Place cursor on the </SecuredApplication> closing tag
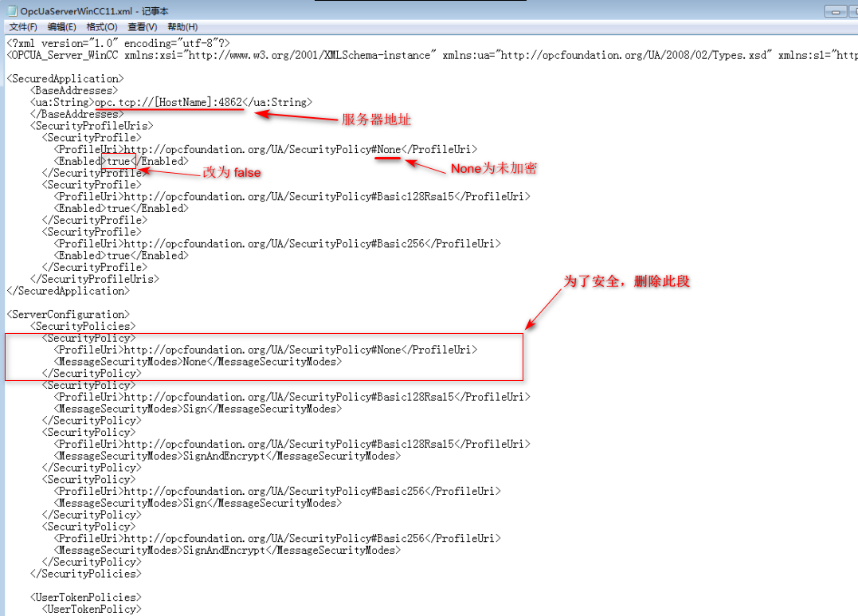 point(67,291)
